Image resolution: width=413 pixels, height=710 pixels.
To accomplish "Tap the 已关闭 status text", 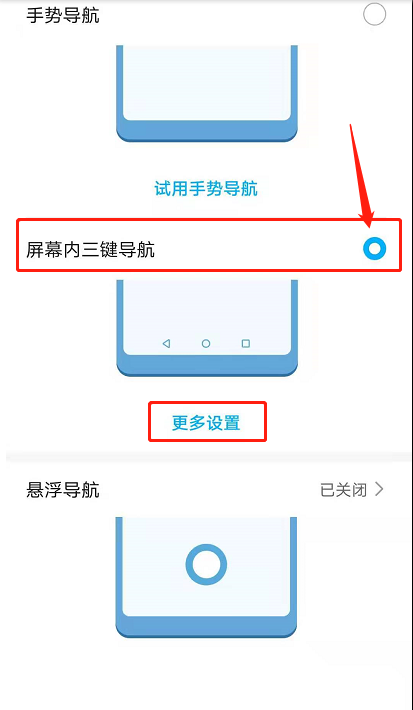I will [343, 490].
